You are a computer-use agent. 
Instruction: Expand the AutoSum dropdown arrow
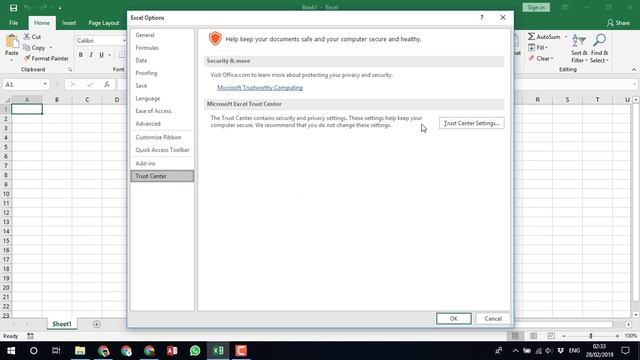(566, 37)
